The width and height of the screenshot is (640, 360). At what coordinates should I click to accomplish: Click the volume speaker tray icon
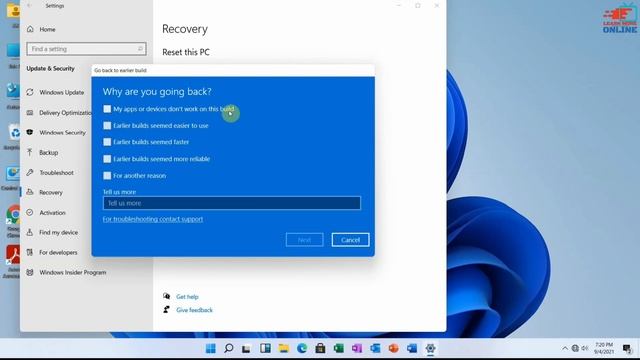click(x=585, y=348)
